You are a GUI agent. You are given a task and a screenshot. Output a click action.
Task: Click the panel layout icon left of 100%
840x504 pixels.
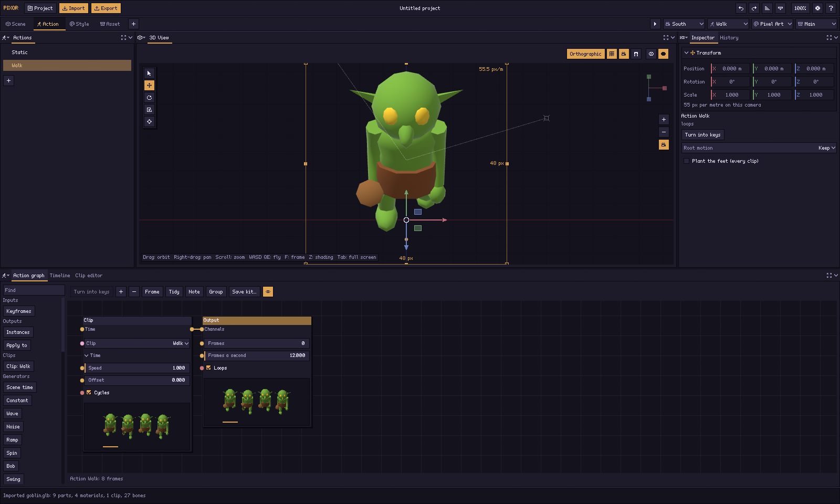[x=780, y=8]
